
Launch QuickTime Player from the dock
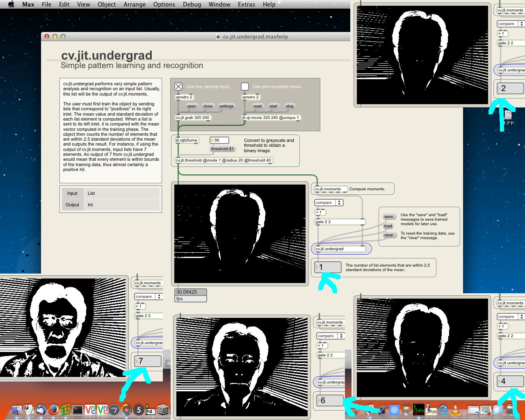(443, 409)
